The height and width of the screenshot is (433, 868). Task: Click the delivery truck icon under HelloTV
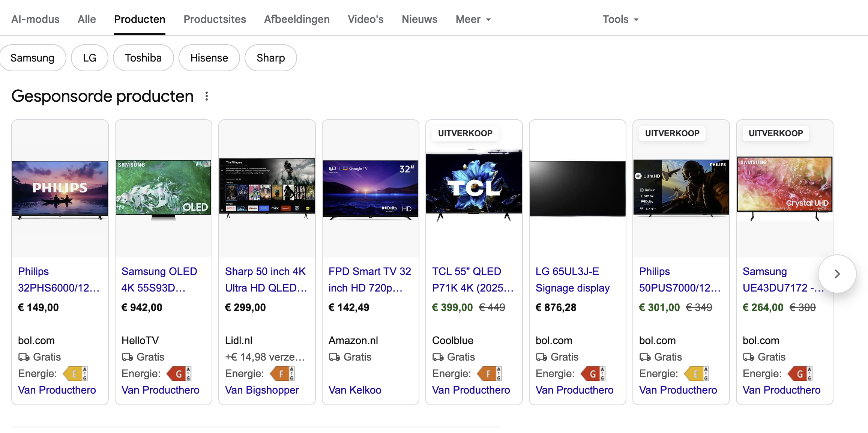click(x=128, y=357)
